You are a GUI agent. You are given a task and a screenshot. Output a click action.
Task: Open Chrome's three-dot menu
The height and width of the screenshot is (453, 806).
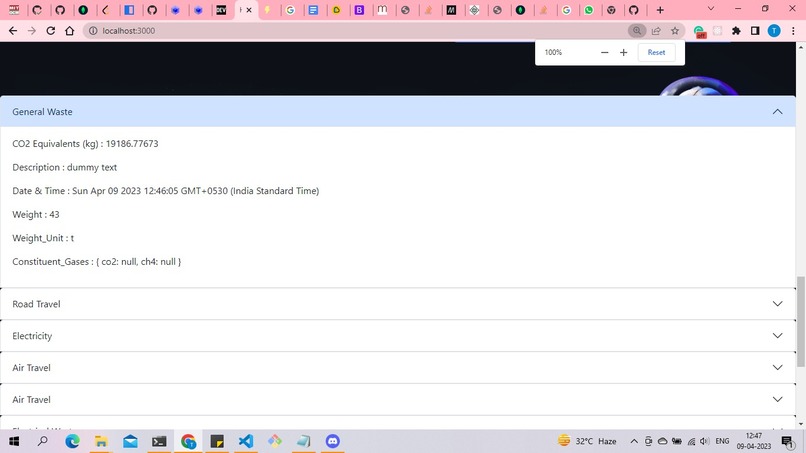pyautogui.click(x=793, y=31)
